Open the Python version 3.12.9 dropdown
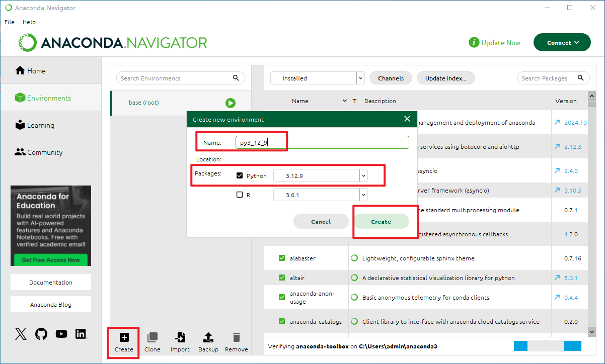Viewport: 605px width, 364px height. 320,176
